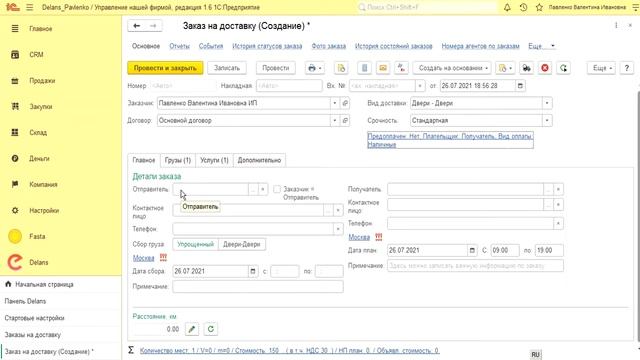Open Стартовые настройки page
This screenshot has height=360, width=640.
tap(34, 318)
